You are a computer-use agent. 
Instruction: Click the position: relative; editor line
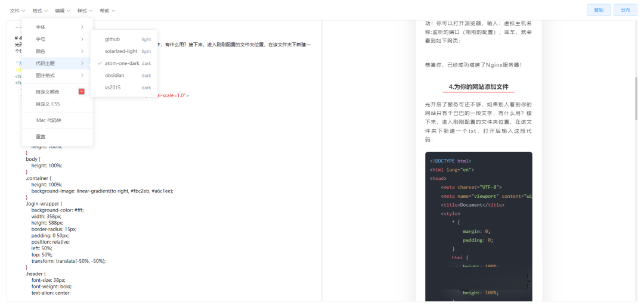pos(51,242)
